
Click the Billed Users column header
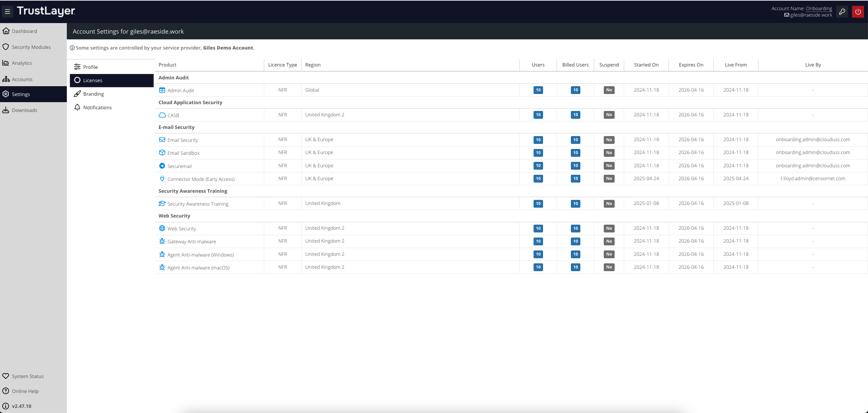[x=575, y=65]
